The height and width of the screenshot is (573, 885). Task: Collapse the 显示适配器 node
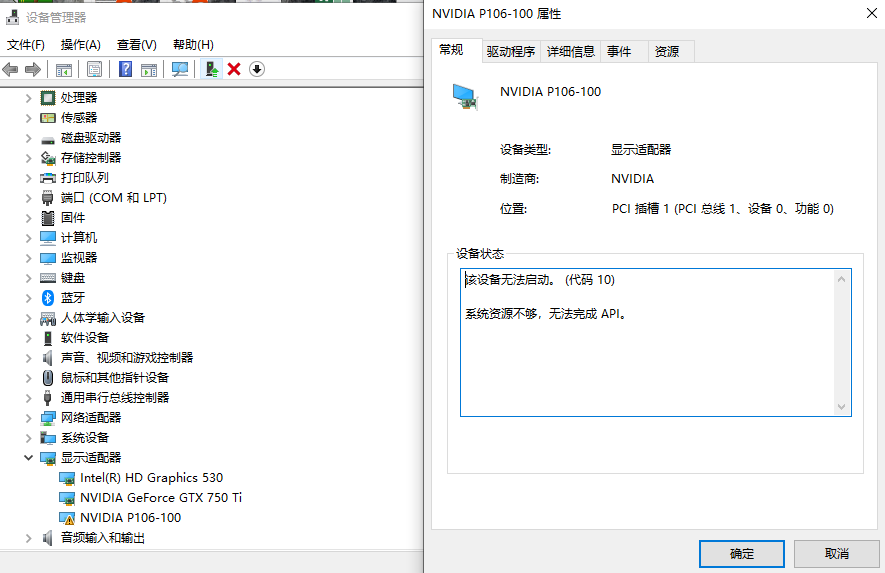point(29,458)
